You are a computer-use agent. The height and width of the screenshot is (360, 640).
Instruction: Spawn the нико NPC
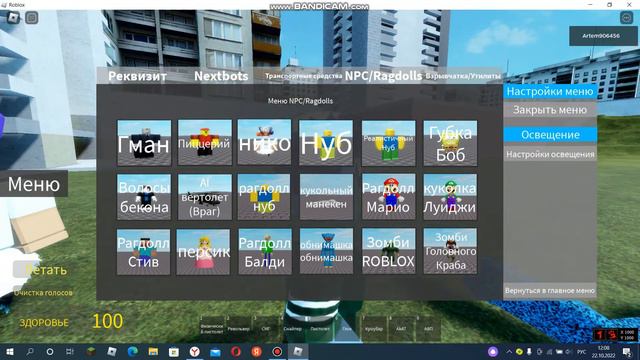pyautogui.click(x=264, y=143)
